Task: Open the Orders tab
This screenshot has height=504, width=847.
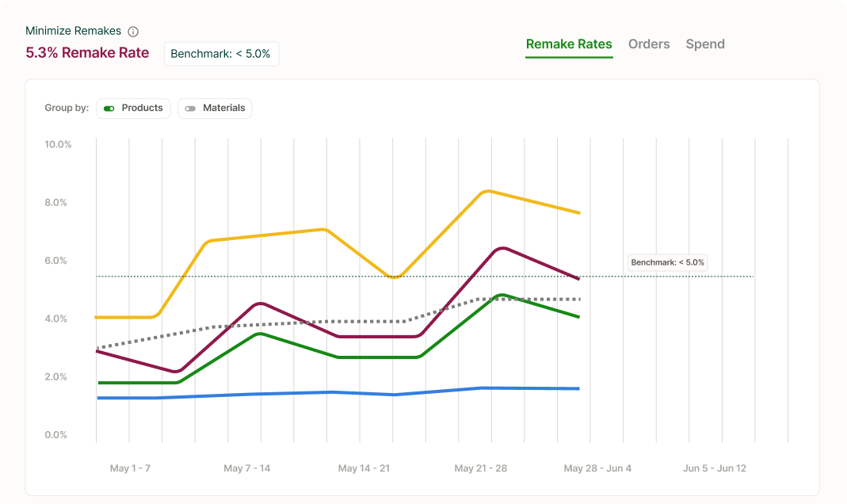Action: (x=649, y=44)
